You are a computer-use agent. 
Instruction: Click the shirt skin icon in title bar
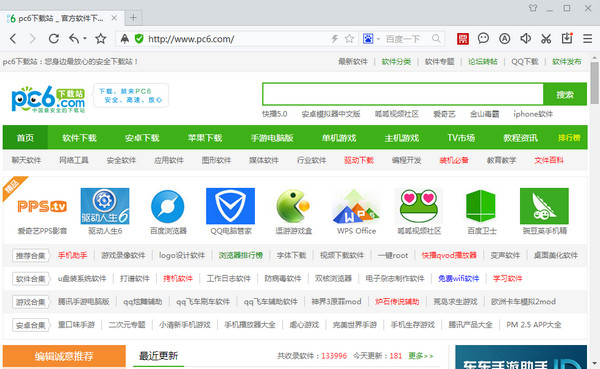[x=533, y=8]
